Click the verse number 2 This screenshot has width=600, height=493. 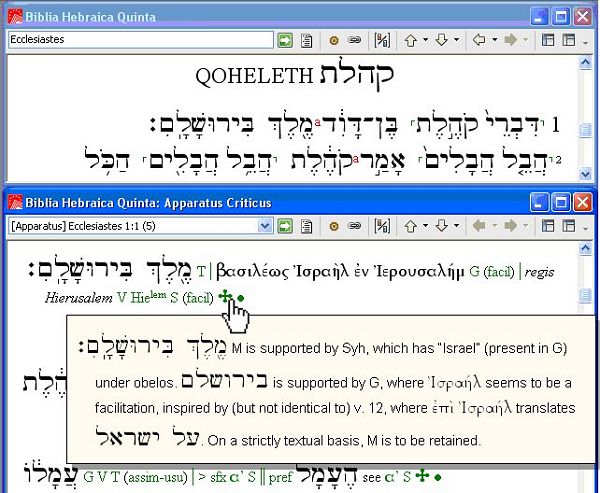pyautogui.click(x=558, y=160)
